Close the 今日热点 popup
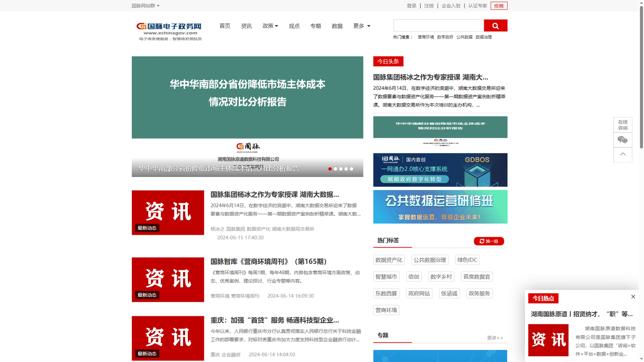This screenshot has height=362, width=644. 633,297
